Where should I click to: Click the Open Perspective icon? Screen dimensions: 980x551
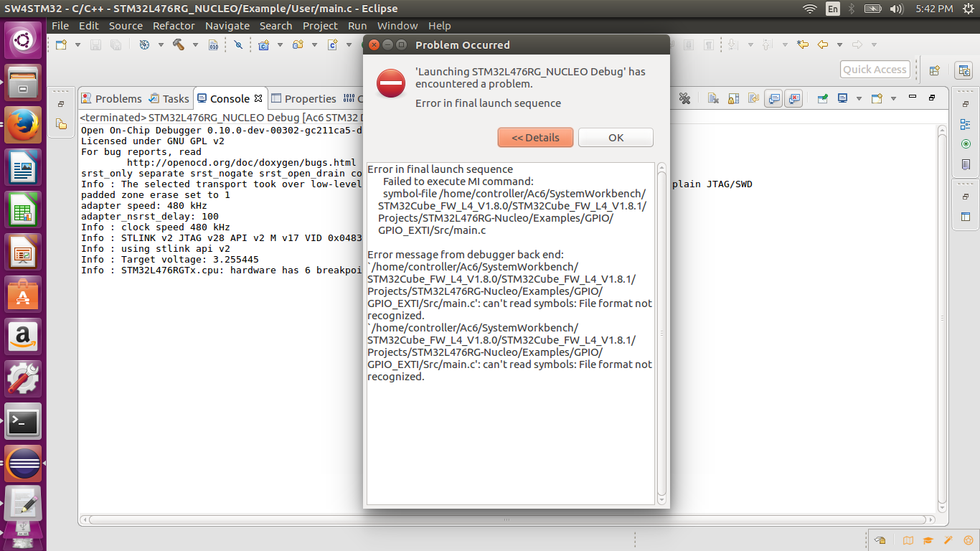coord(934,70)
